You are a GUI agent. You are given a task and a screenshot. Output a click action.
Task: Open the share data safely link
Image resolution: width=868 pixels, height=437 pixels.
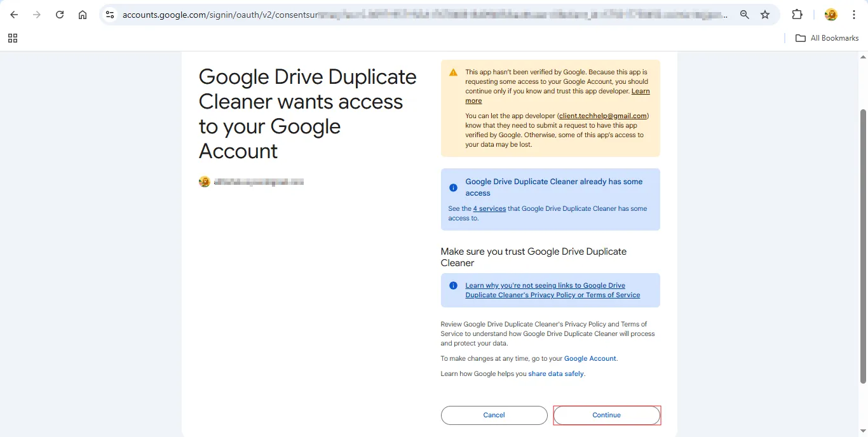pos(555,374)
